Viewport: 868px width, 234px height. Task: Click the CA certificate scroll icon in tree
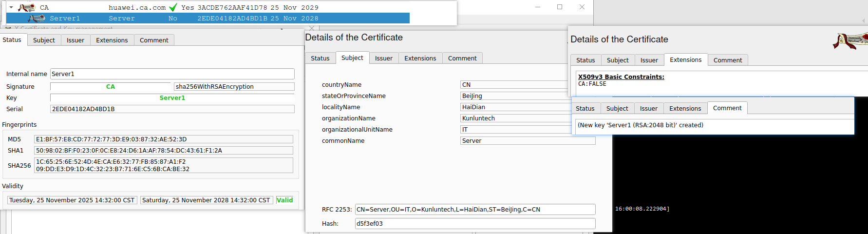27,7
